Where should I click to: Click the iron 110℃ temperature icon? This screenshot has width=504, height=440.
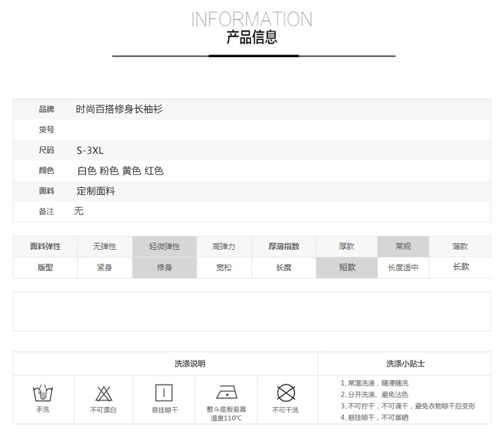(x=226, y=392)
